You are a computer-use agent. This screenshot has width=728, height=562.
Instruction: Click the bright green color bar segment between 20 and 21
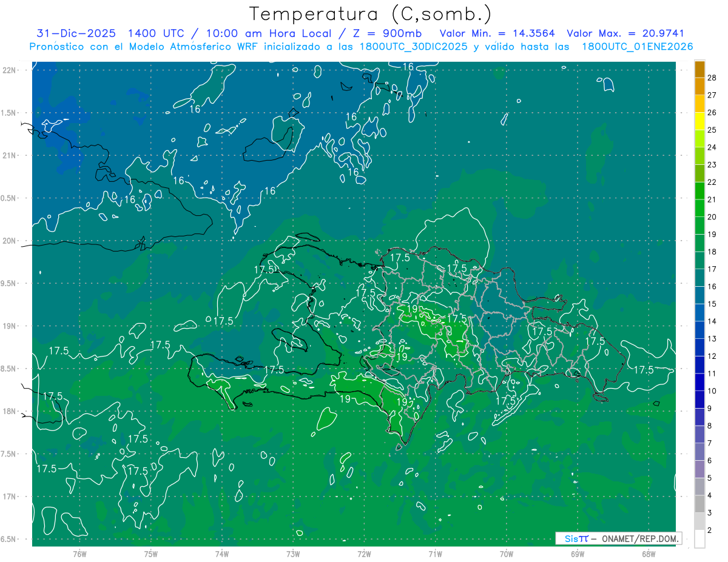pos(699,208)
